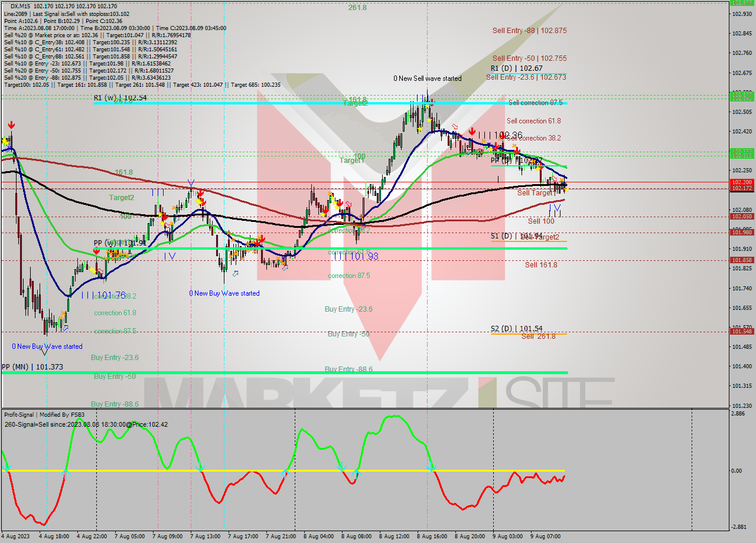Image resolution: width=756 pixels, height=543 pixels.
Task: Click the '8 Aug 04:00' time label
Action: (x=318, y=537)
